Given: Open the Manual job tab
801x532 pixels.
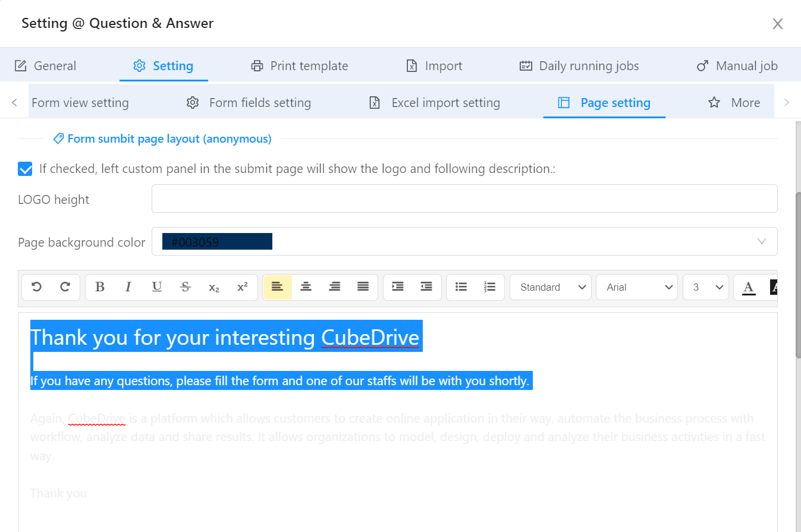Looking at the screenshot, I should point(737,66).
